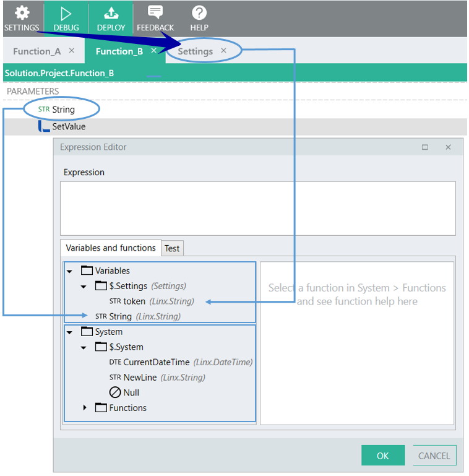The height and width of the screenshot is (476, 469).
Task: Close the Expression Editor dialog
Action: (x=448, y=147)
